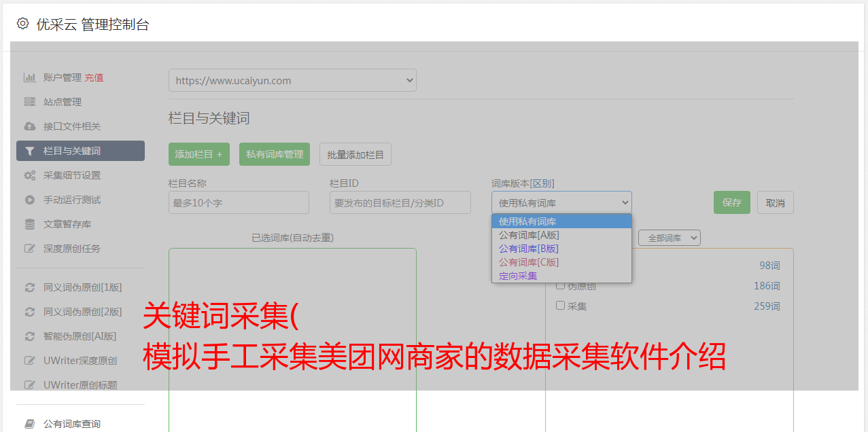Screen dimensions: 868x432
Task: Open UWriter深度原创 sidebar item
Action: [x=80, y=361]
